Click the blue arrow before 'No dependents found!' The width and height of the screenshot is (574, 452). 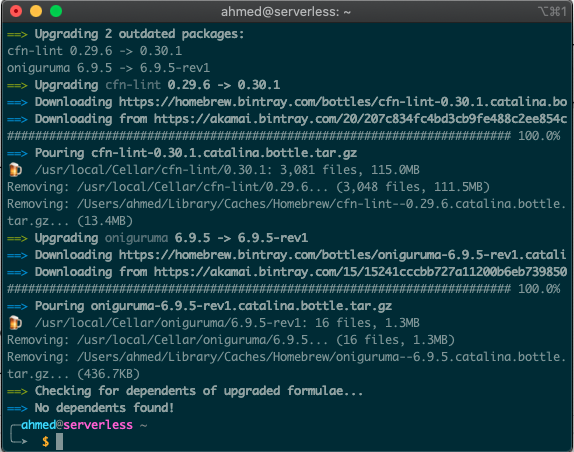17,408
